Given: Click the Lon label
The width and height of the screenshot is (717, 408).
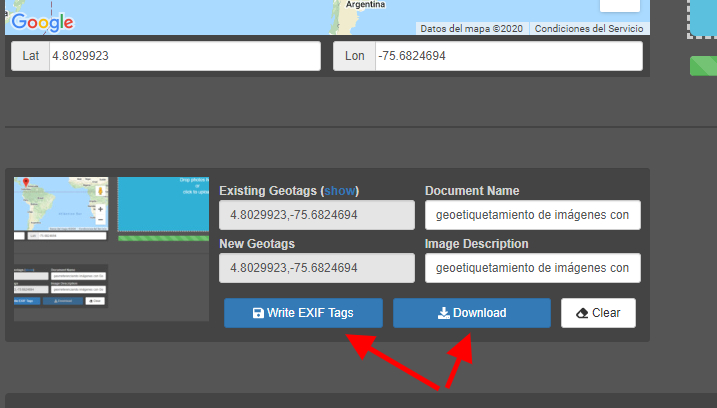Looking at the screenshot, I should 354,56.
